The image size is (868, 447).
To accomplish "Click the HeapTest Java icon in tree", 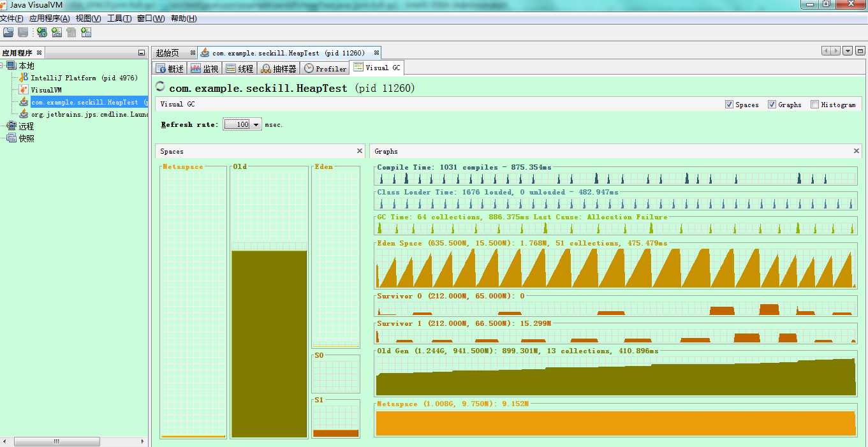I will 24,102.
